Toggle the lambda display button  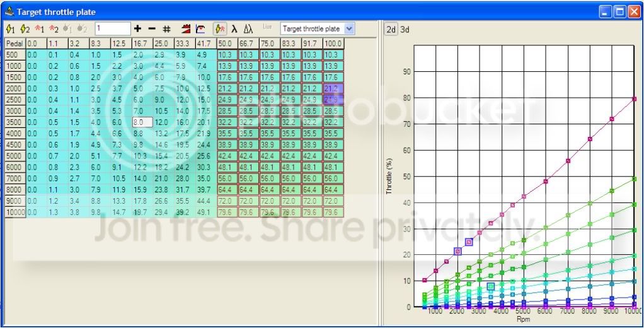[234, 29]
